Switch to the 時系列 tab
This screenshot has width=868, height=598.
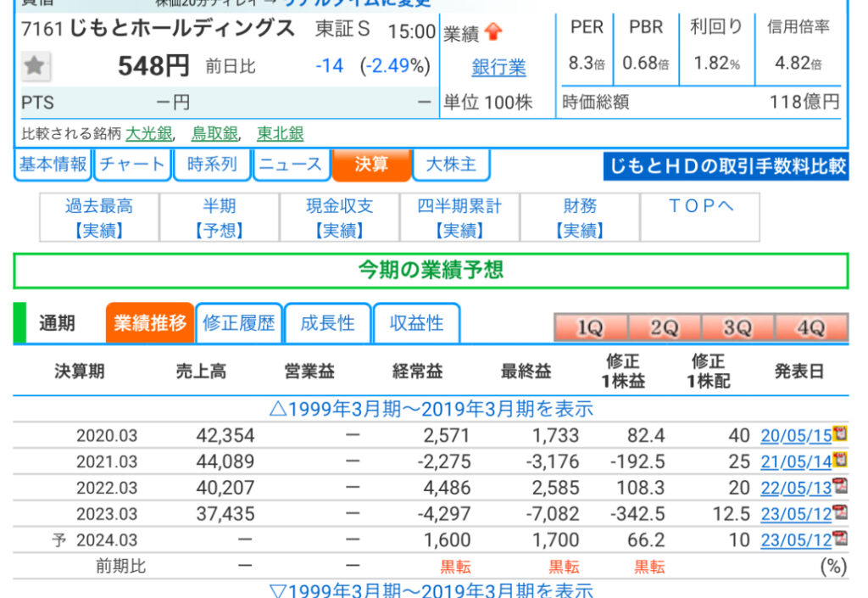click(212, 165)
